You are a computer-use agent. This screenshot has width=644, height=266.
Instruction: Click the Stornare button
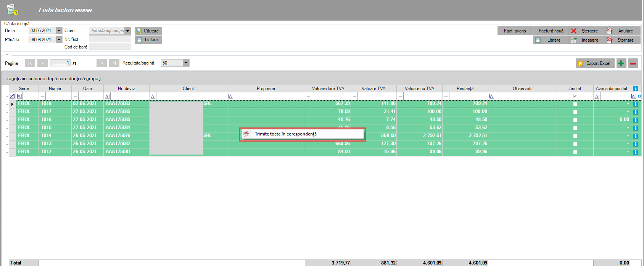coord(622,40)
